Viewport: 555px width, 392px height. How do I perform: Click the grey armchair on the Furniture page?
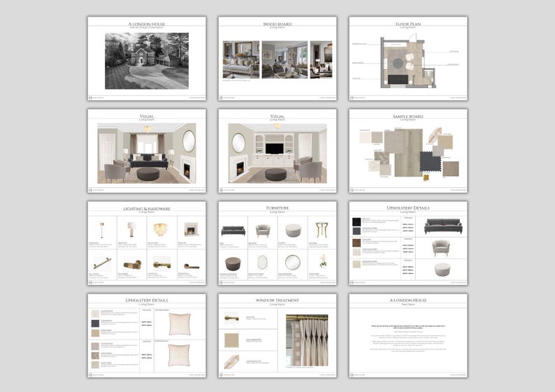(263, 231)
